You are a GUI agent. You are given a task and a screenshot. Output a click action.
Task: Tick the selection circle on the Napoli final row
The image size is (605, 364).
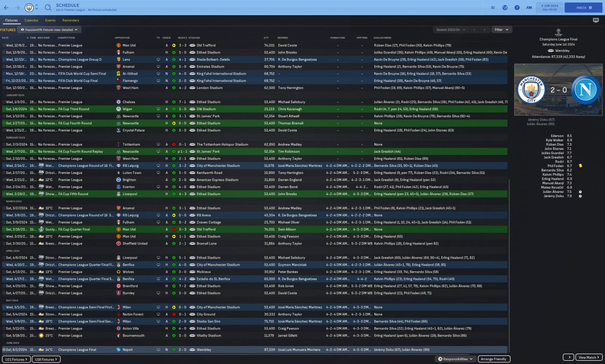point(4,350)
